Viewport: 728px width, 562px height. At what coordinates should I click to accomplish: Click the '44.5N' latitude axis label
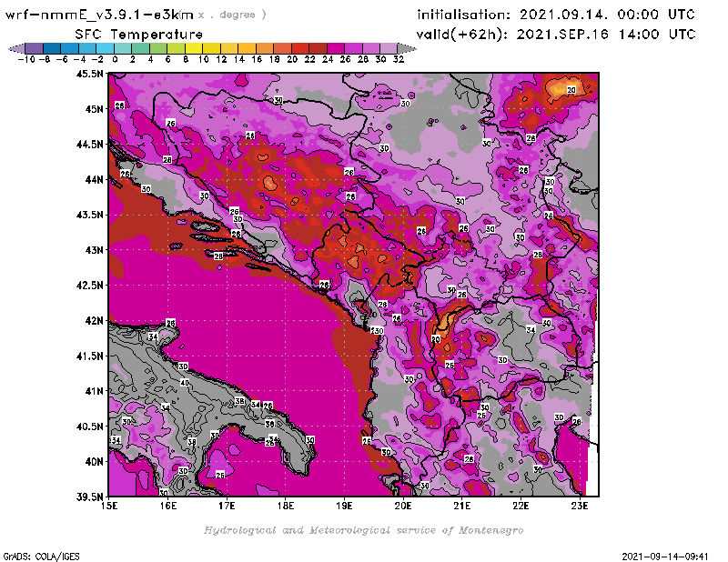click(x=89, y=145)
